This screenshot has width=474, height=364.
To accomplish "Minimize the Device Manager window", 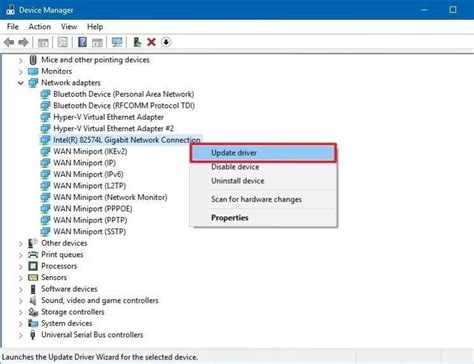I will pyautogui.click(x=424, y=10).
